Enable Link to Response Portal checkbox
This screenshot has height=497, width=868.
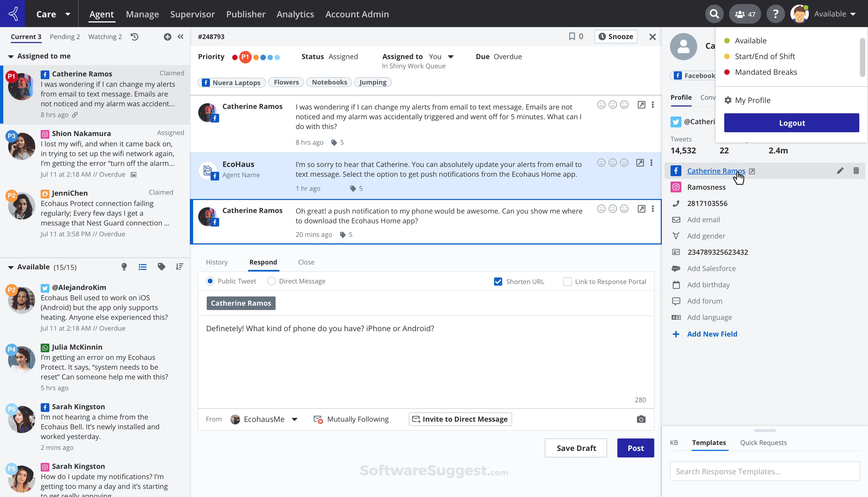567,282
